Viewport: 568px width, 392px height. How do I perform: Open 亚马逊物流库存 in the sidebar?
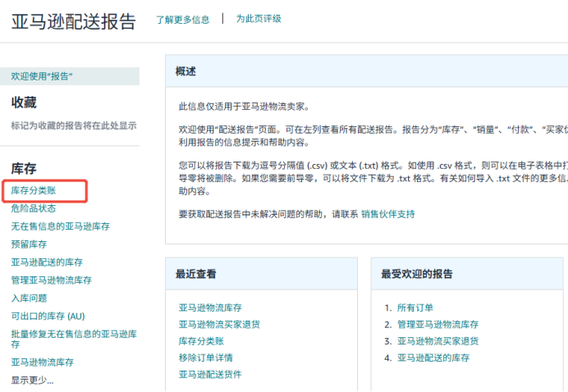point(43,362)
